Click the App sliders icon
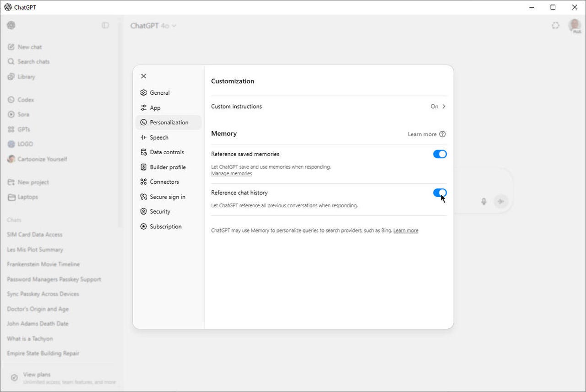The image size is (586, 392). point(144,107)
